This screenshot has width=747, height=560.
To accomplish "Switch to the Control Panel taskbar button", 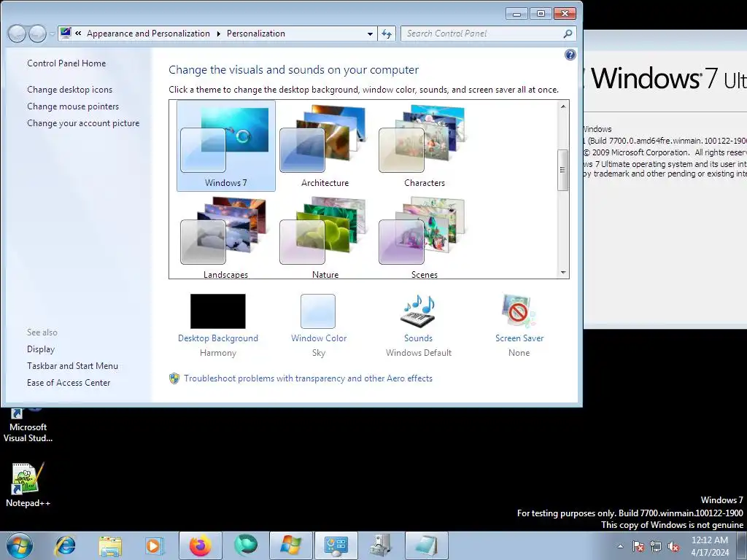I will pos(336,545).
